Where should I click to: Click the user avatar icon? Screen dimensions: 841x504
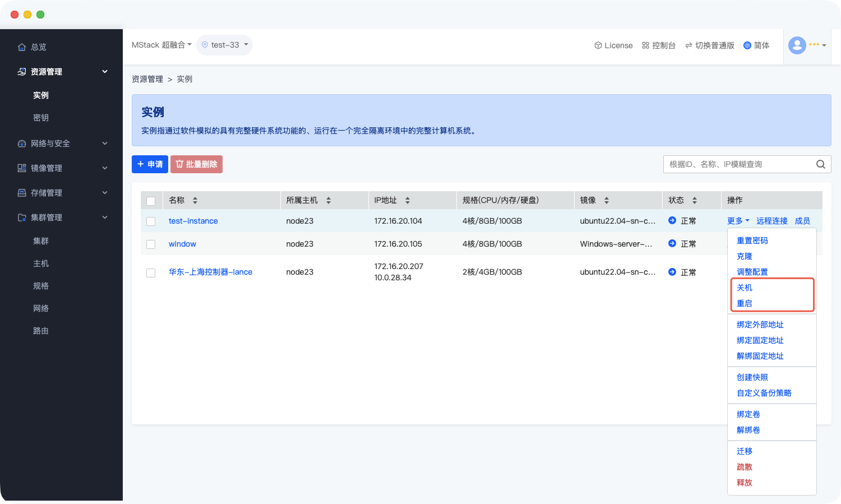click(797, 45)
